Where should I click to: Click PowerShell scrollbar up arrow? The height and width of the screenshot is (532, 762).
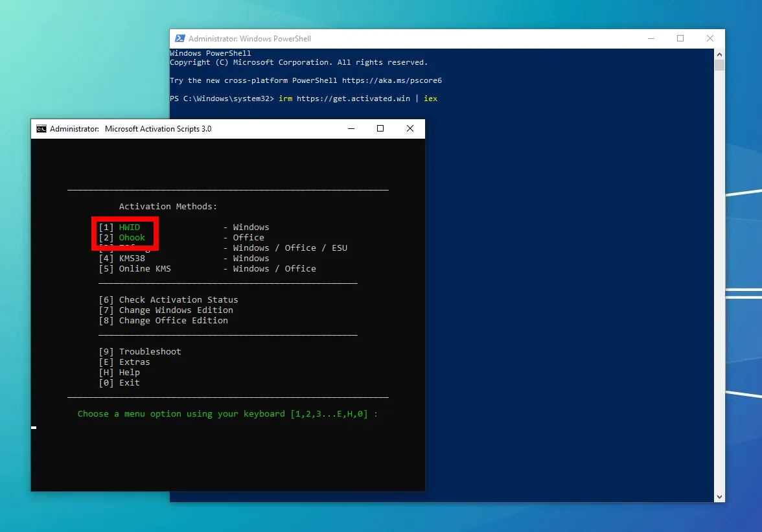coord(719,54)
